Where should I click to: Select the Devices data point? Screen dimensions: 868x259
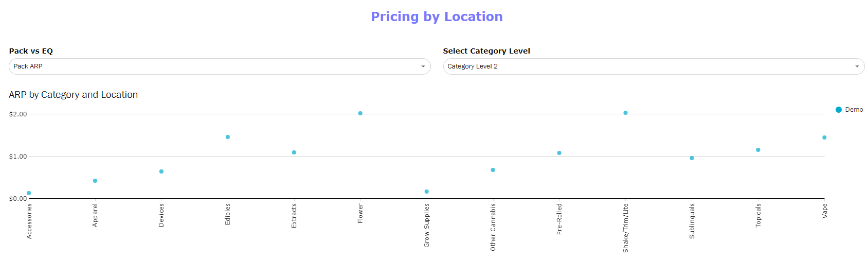click(161, 171)
